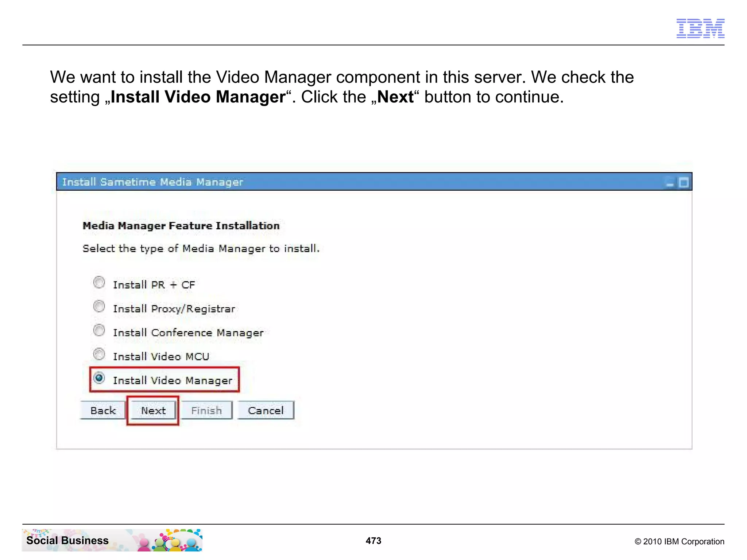Click the 2010 IBM Corporation copyright text
The image size is (747, 560).
[679, 541]
